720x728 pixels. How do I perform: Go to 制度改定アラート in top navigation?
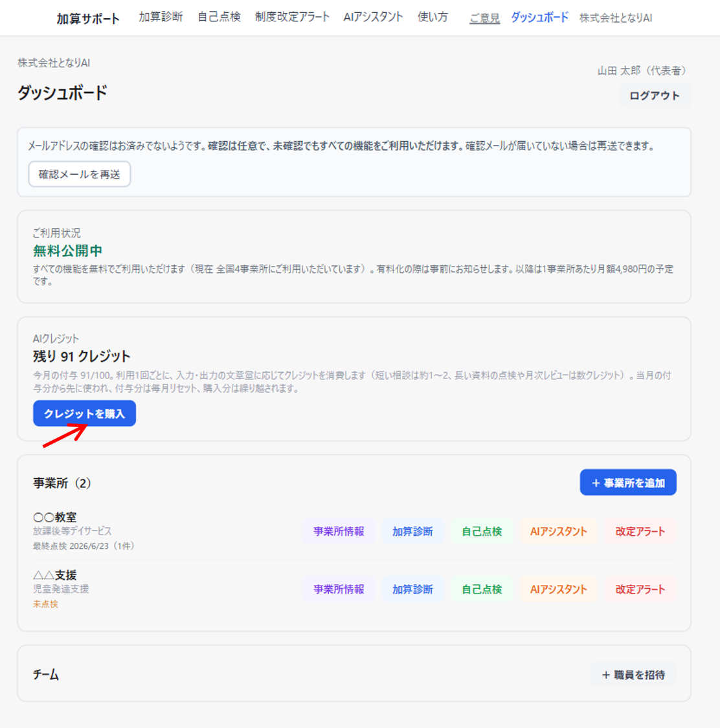[292, 17]
